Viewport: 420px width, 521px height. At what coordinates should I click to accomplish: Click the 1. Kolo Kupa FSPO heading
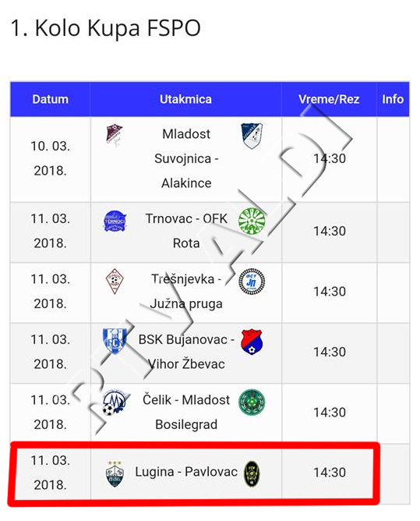pos(105,28)
